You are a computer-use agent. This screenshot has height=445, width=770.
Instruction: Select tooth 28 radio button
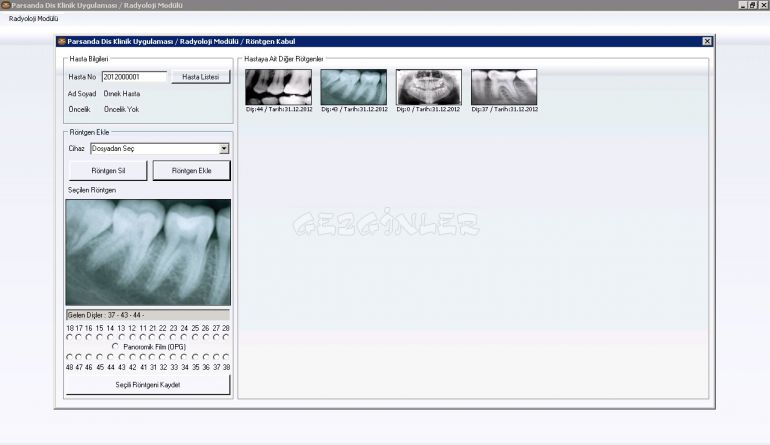(226, 337)
